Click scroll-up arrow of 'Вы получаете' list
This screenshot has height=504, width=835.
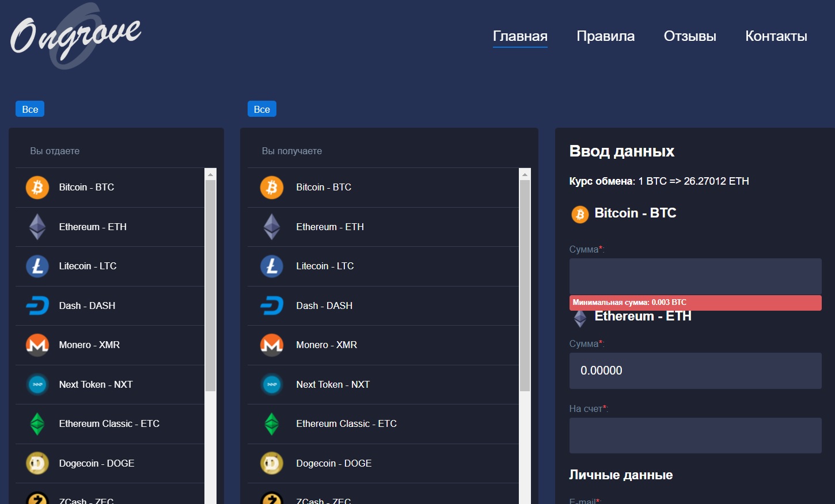pos(525,174)
